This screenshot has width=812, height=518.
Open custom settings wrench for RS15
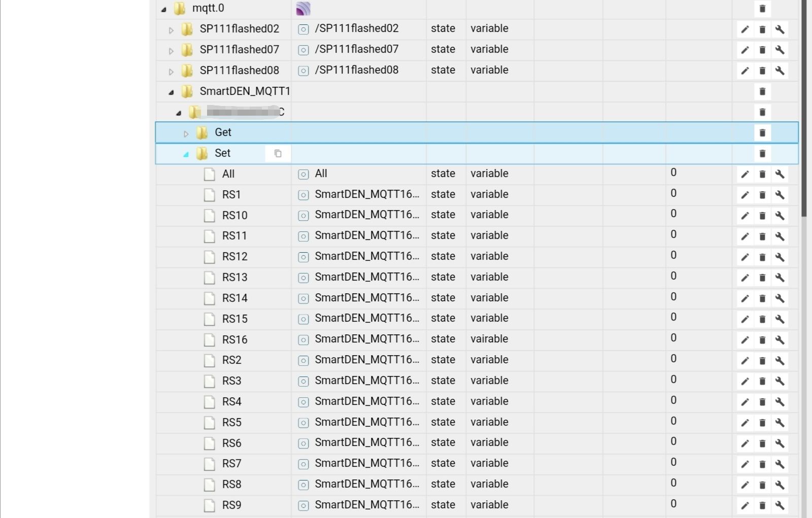(780, 320)
